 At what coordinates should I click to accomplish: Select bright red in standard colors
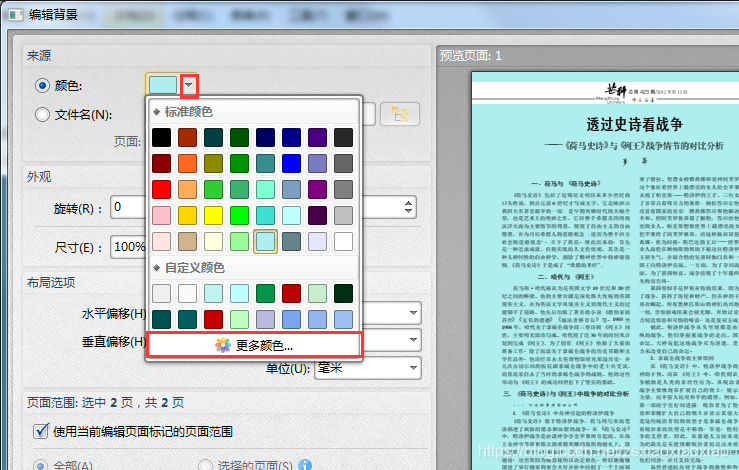162,189
